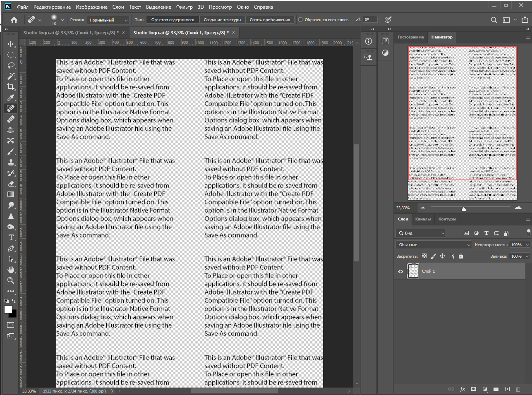Toggle lock all for the layer
This screenshot has width=532, height=395.
[x=461, y=256]
